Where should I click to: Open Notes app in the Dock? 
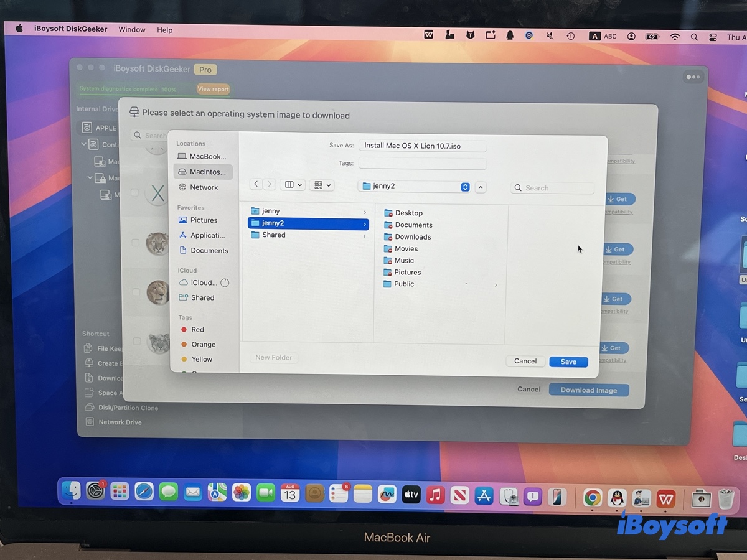coord(363,494)
